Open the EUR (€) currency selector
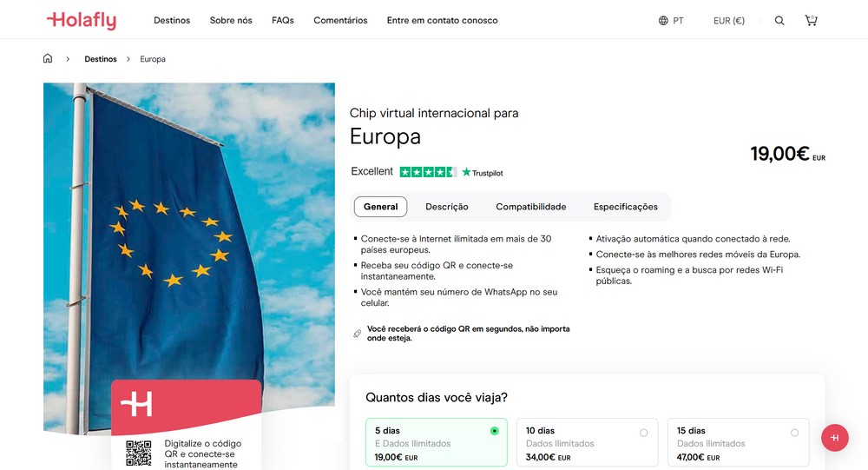The width and height of the screenshot is (868, 470). (729, 21)
